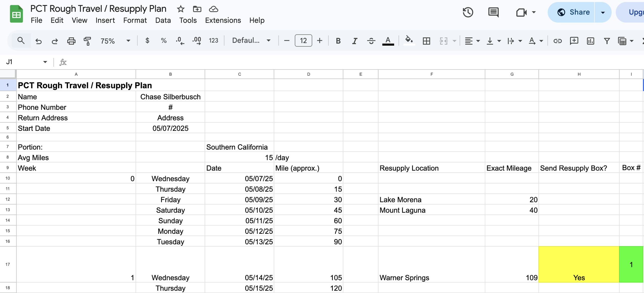644x293 pixels.
Task: Open the comments panel icon
Action: coord(493,12)
